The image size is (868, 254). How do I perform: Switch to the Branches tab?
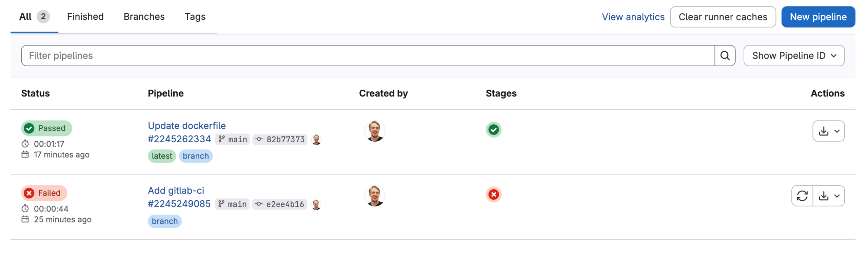point(144,17)
